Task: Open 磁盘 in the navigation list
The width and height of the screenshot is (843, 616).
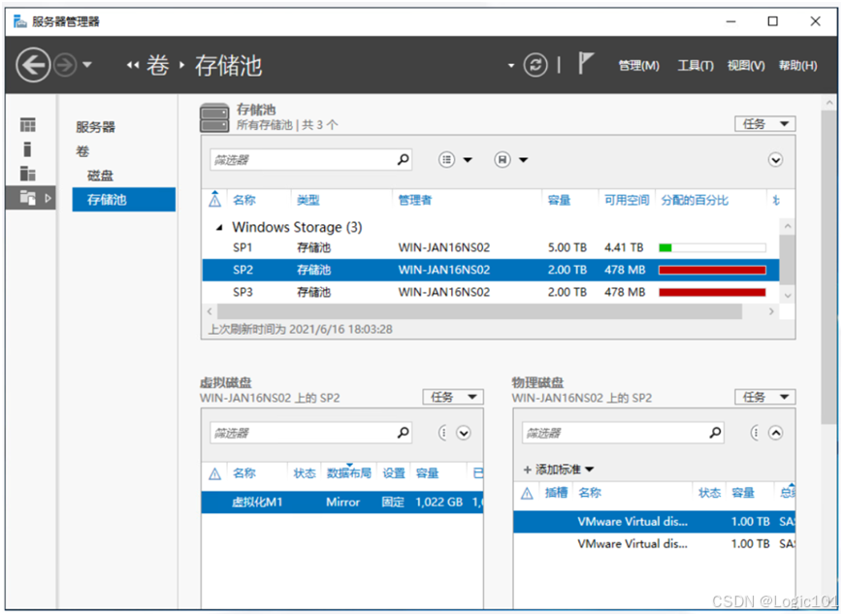Action: pos(100,176)
